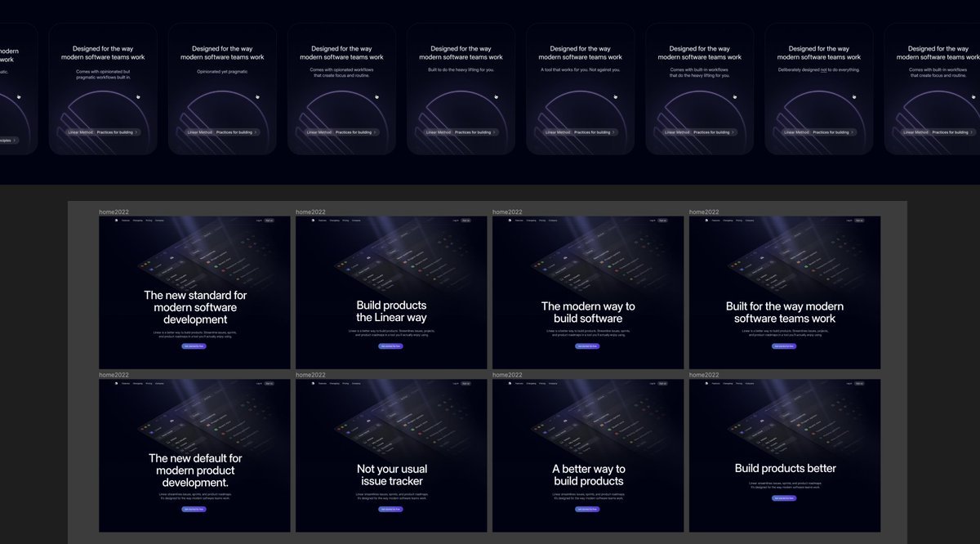Click 'Get started' button in 'Built for the way modern' frame

coord(785,346)
